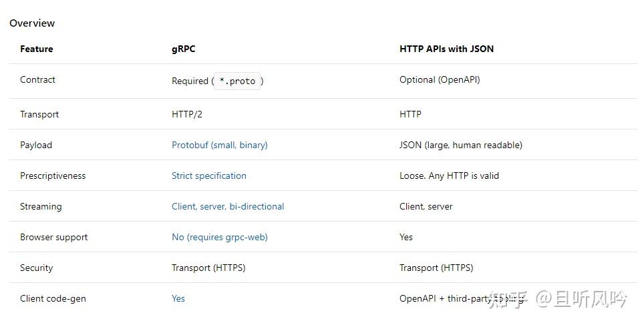Click the "JSON (large, human readable)" cell
The height and width of the screenshot is (325, 644).
pos(461,145)
